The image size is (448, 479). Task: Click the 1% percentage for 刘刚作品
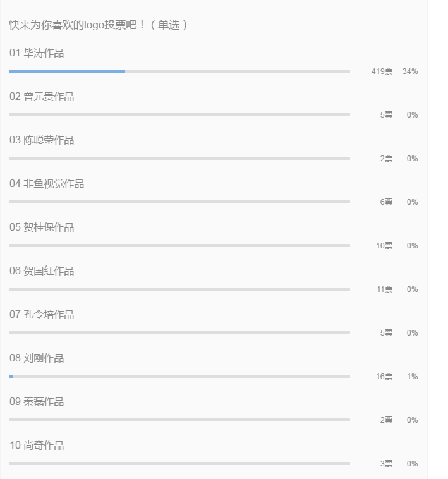click(412, 377)
